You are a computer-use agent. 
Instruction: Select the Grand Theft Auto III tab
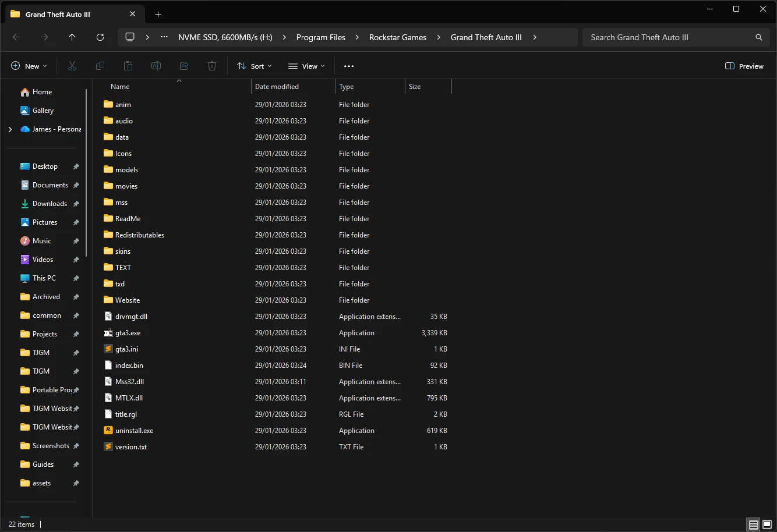(64, 14)
